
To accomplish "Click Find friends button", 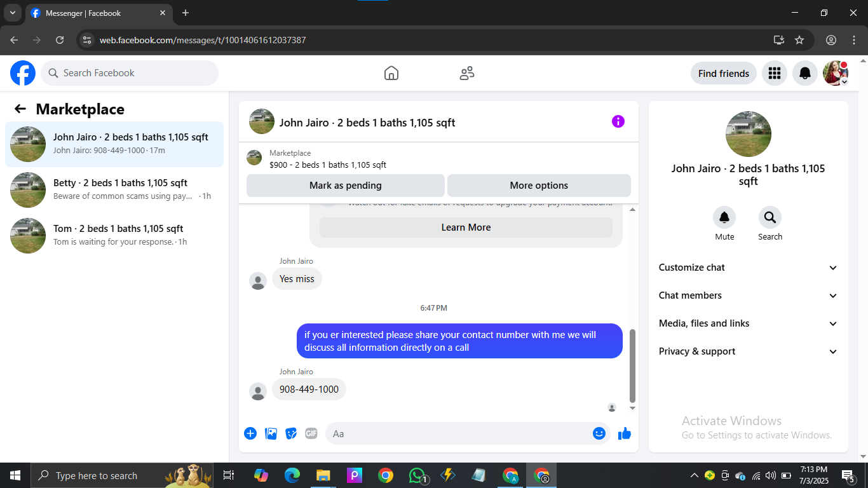I will coord(724,73).
